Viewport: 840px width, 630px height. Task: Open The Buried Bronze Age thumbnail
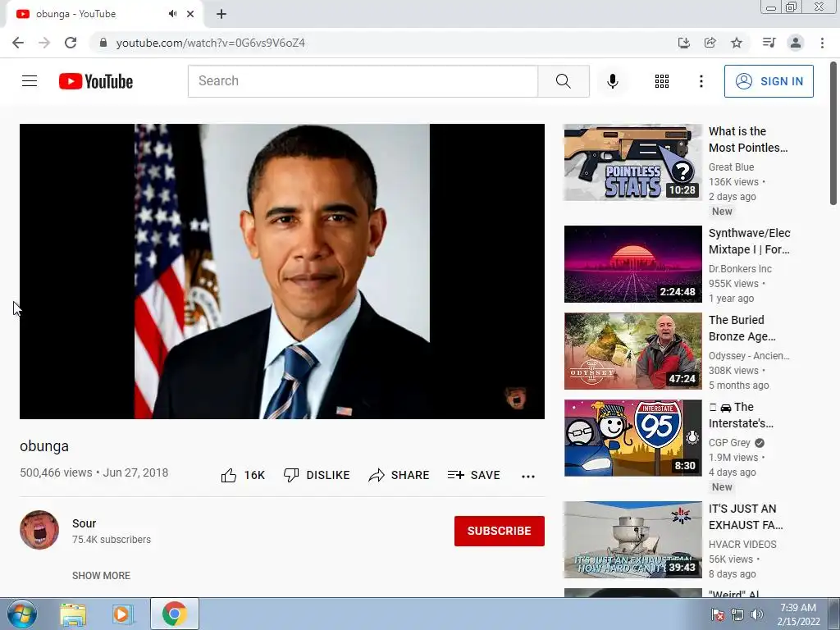pos(632,351)
